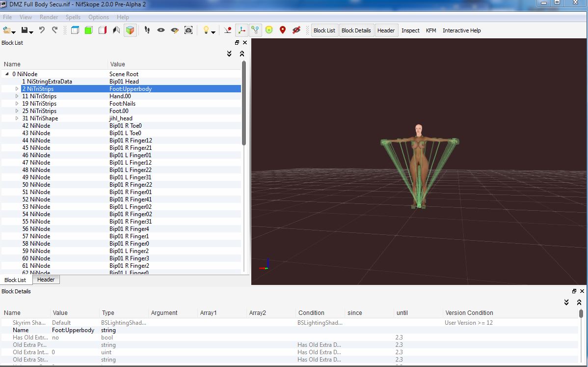This screenshot has width=588, height=367.
Task: Toggle the show nodes icon
Action: click(x=255, y=30)
